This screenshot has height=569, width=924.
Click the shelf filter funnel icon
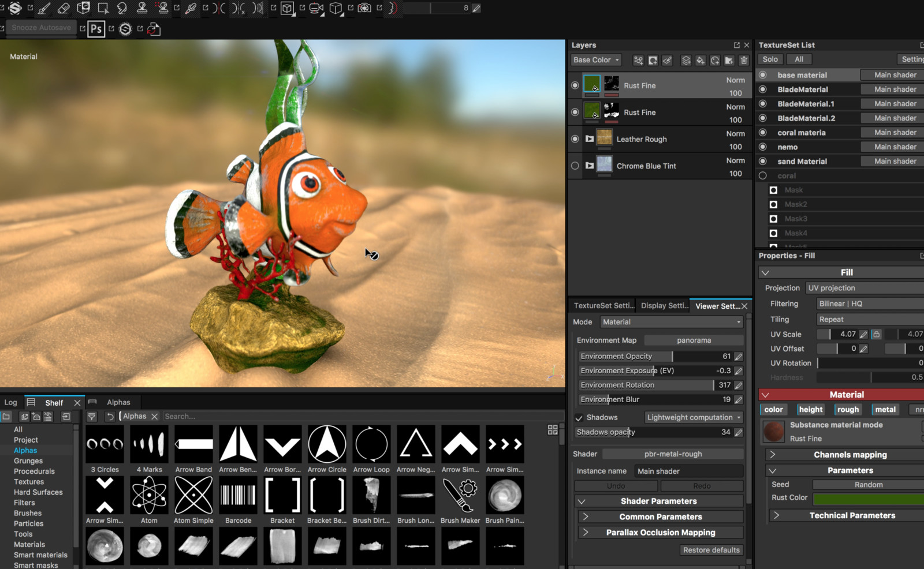pos(92,416)
